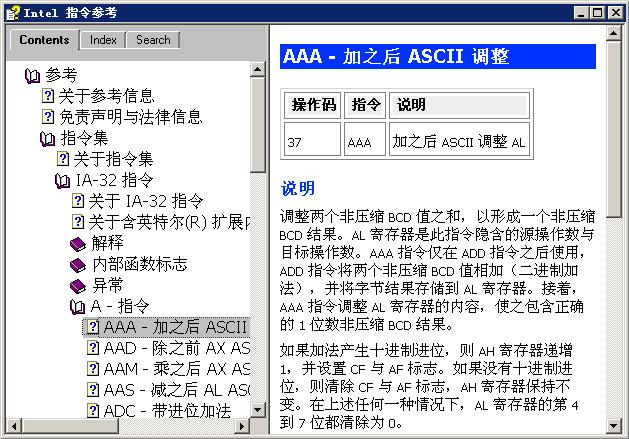Viewport: 629px width, 439px height.
Task: Select the 参考 tree entry
Action: point(61,75)
